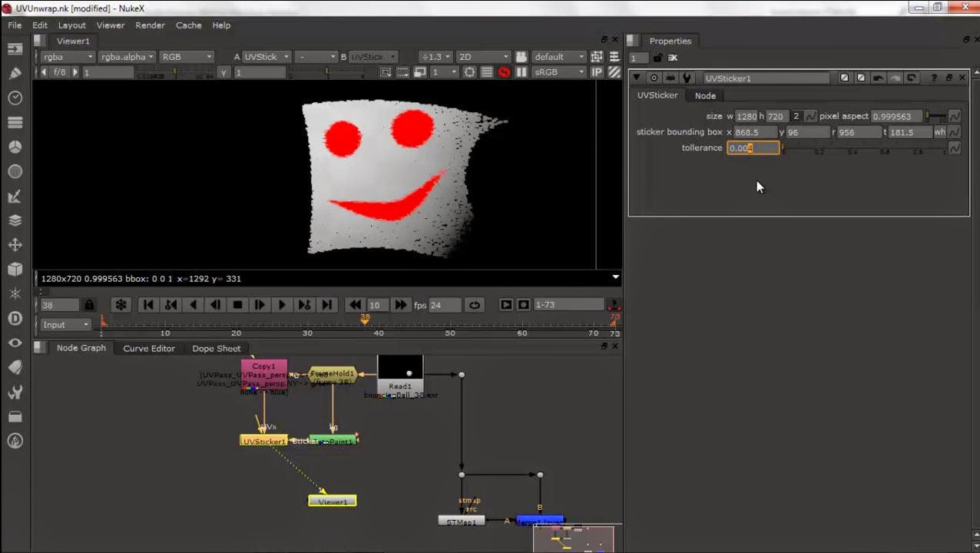Image resolution: width=980 pixels, height=553 pixels.
Task: Collapse the UVSticker1 properties panel triangle
Action: [x=637, y=78]
